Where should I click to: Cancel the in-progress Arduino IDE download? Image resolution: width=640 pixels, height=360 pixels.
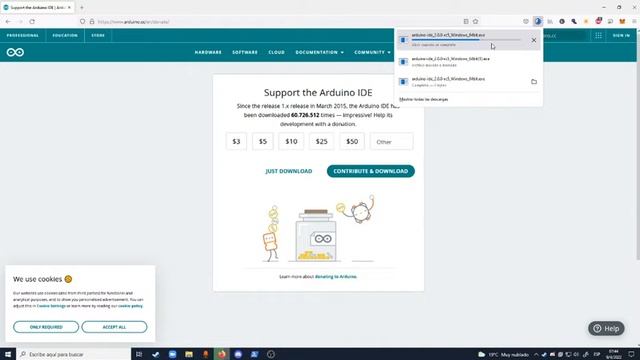[x=534, y=40]
